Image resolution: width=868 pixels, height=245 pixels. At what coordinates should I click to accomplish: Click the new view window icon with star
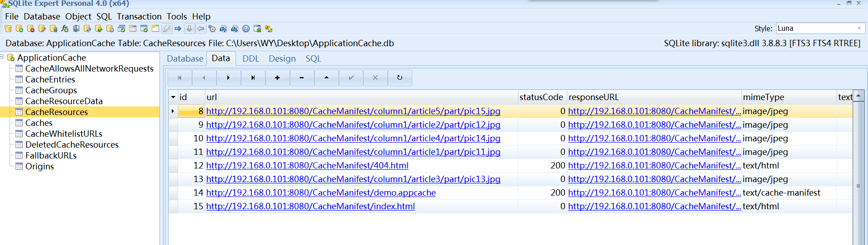pyautogui.click(x=155, y=29)
